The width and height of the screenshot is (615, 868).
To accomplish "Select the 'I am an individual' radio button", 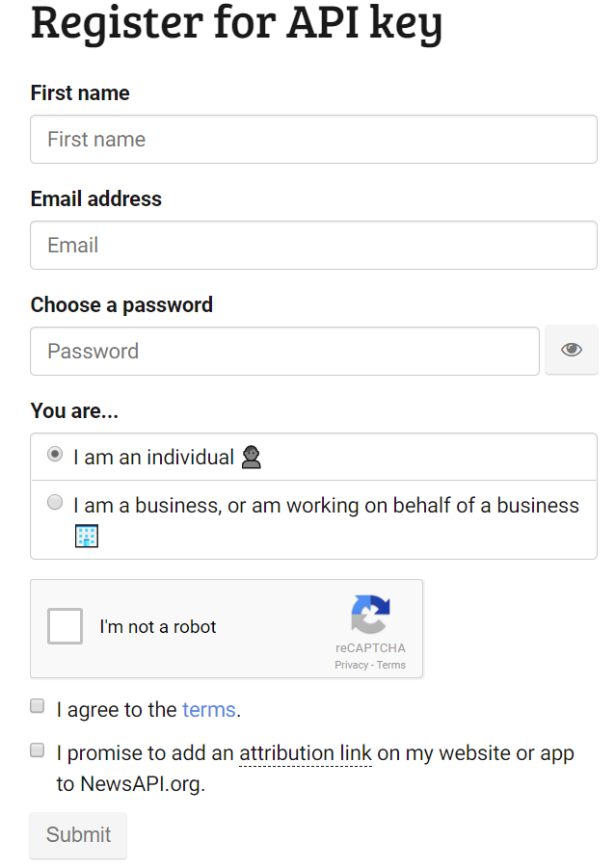I will tap(55, 454).
